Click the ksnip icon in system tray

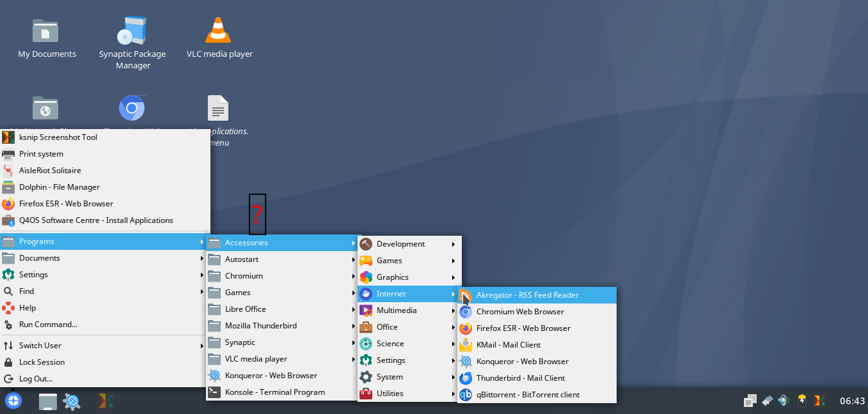point(819,401)
